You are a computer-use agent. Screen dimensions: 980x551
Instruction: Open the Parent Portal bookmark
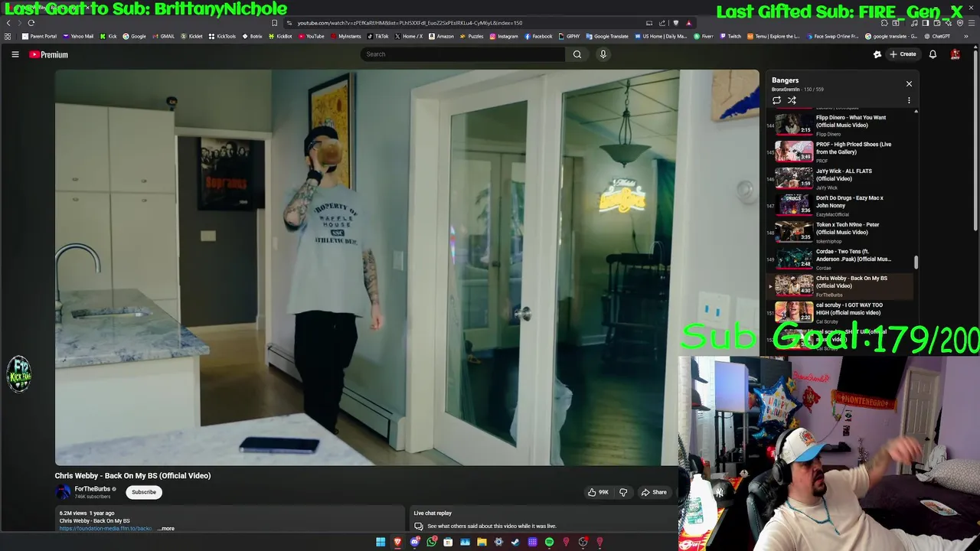tap(39, 36)
